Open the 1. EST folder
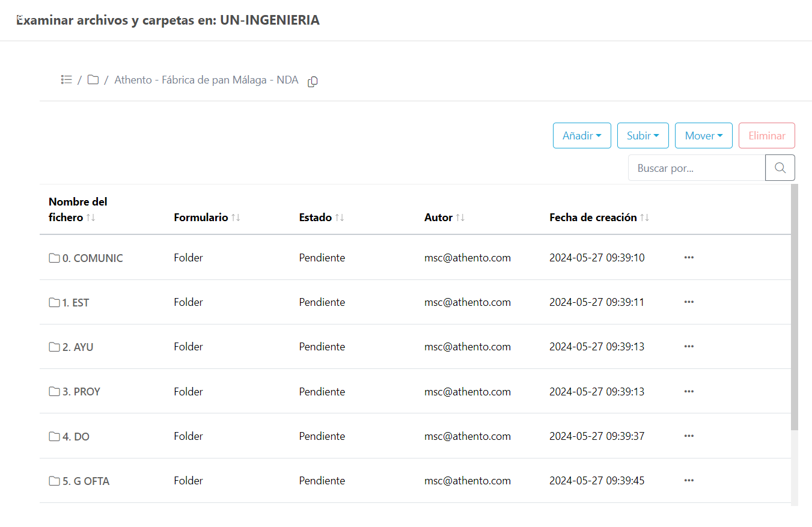 click(75, 303)
